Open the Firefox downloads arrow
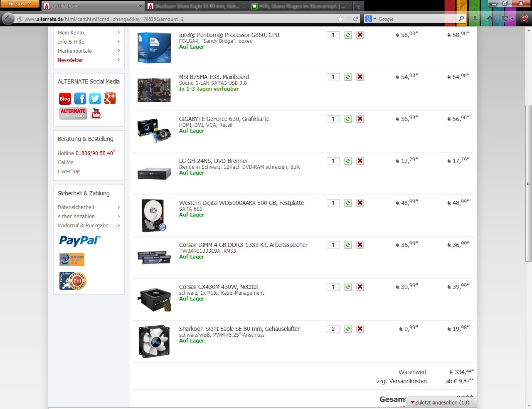Screen dimensions: 532x409 [475, 19]
